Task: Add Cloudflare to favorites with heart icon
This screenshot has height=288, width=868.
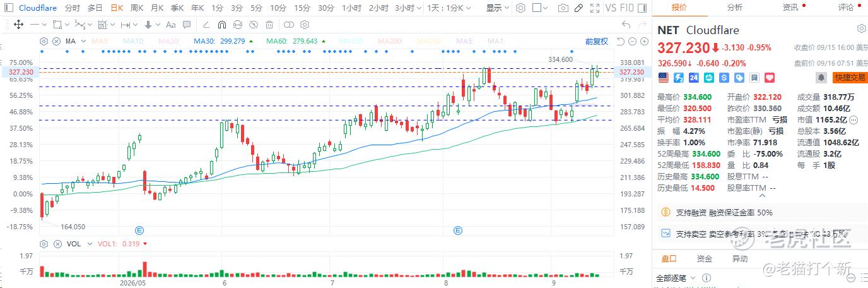Action: click(x=769, y=77)
